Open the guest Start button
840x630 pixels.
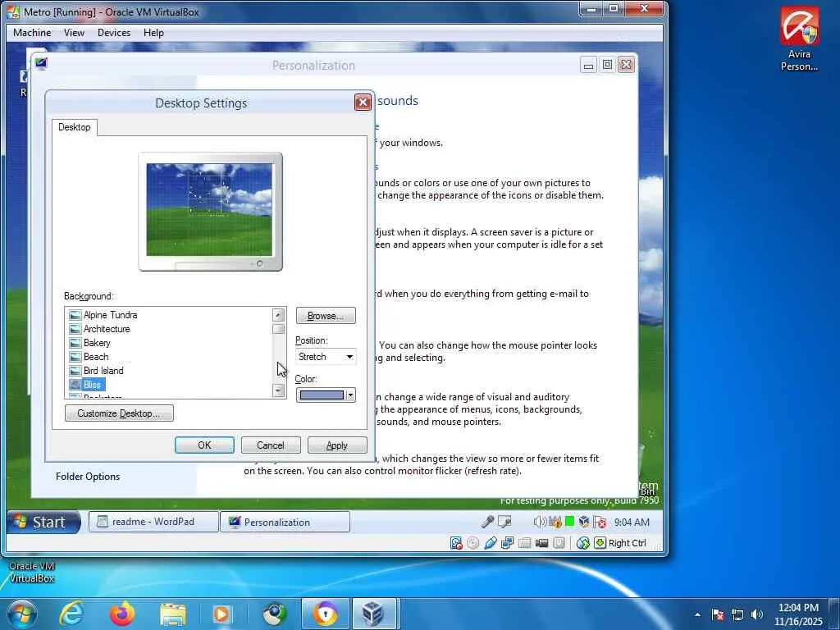pos(44,522)
